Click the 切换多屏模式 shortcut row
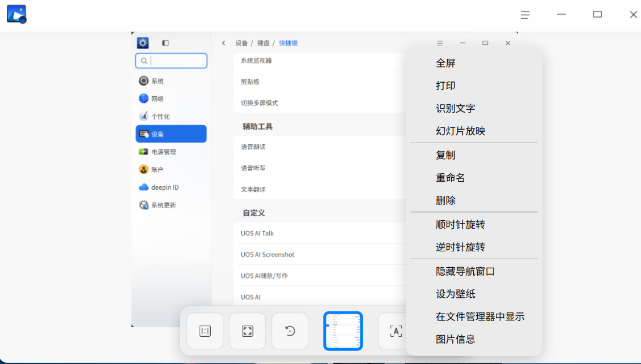This screenshot has width=641, height=364. pos(320,103)
